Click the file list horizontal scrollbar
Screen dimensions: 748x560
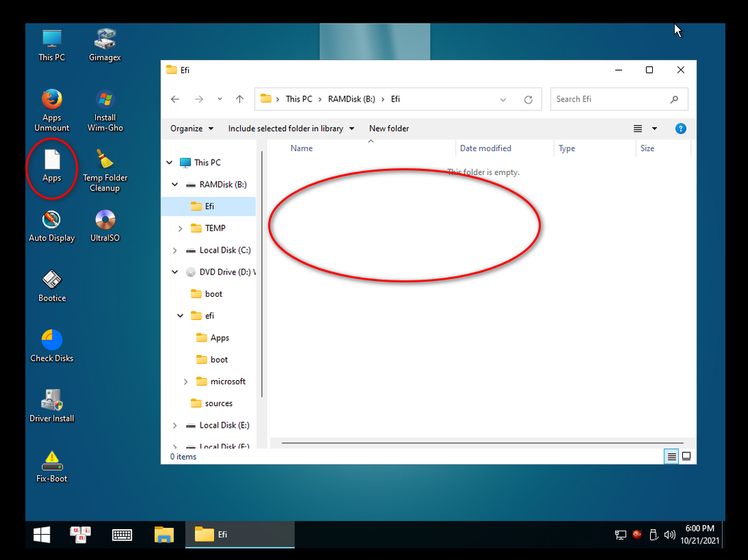(x=482, y=443)
